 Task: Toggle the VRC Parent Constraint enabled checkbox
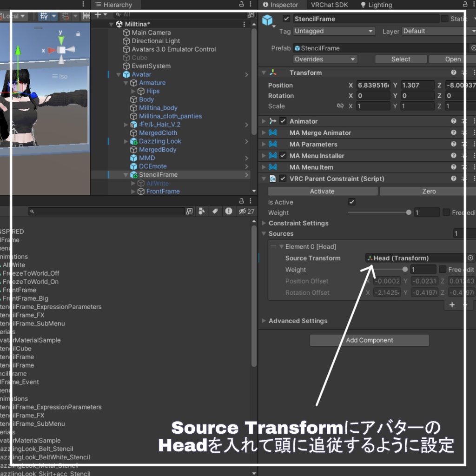[x=283, y=179]
